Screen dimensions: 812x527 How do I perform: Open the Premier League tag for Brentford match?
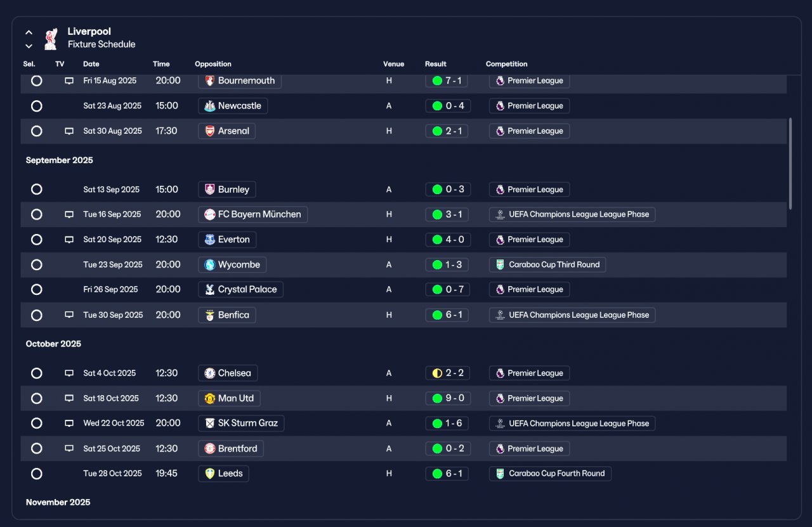click(x=529, y=449)
